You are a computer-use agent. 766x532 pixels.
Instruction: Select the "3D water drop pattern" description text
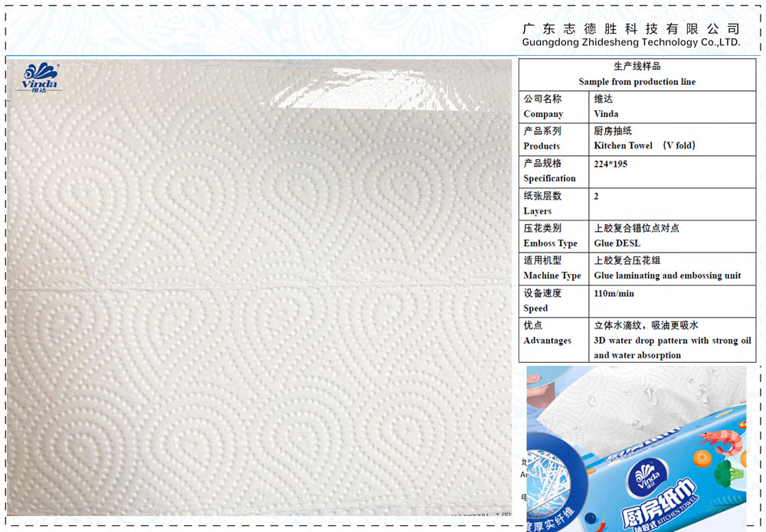(x=673, y=348)
